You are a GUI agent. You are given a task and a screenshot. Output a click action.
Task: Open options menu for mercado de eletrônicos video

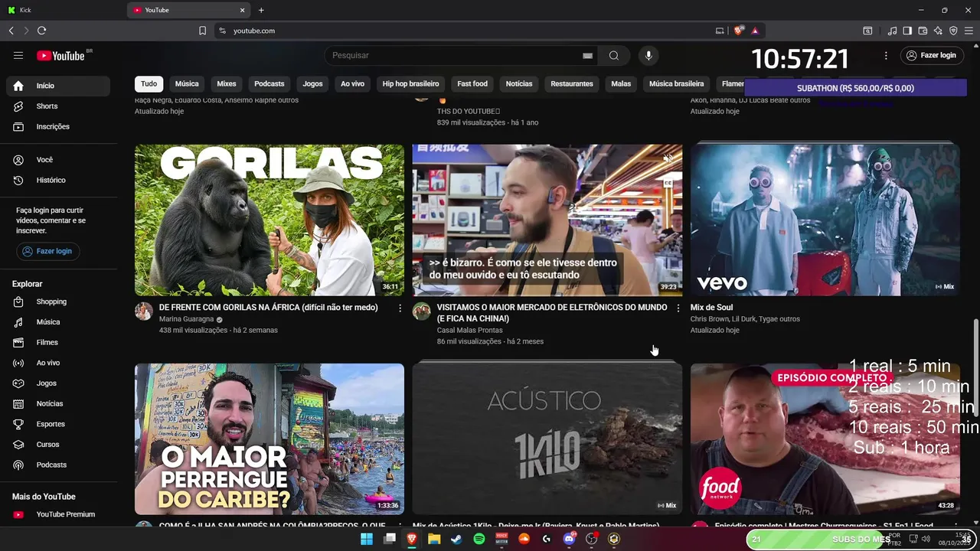(678, 308)
